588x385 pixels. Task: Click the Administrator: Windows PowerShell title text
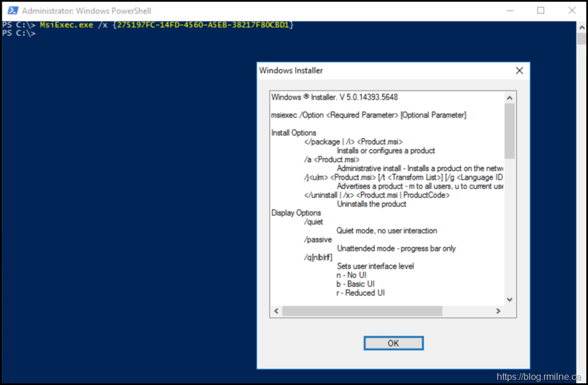pos(86,11)
